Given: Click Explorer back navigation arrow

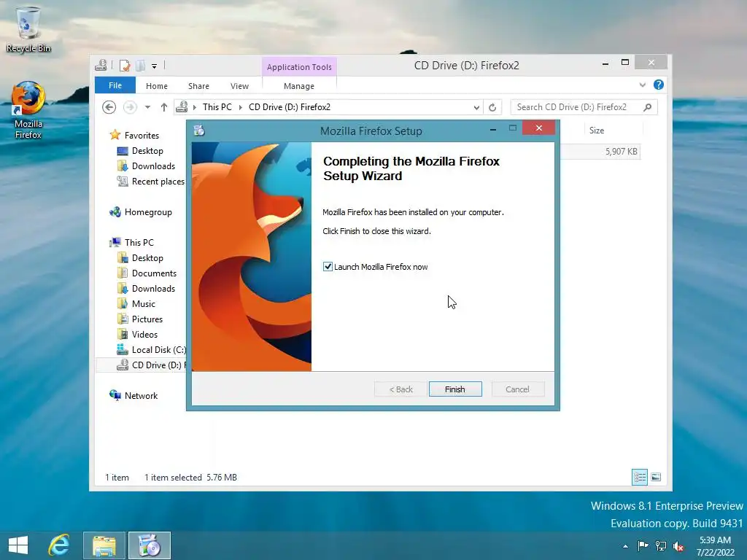Looking at the screenshot, I should tap(109, 107).
